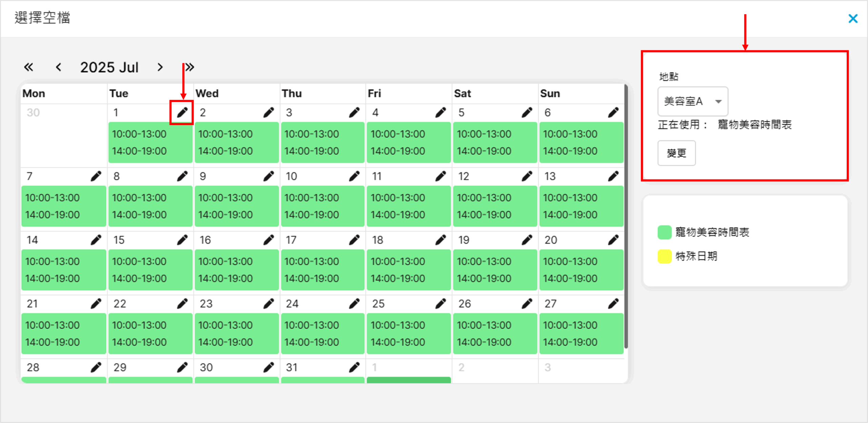Click the pencil icon for July 23
The height and width of the screenshot is (423, 868).
[x=269, y=304]
